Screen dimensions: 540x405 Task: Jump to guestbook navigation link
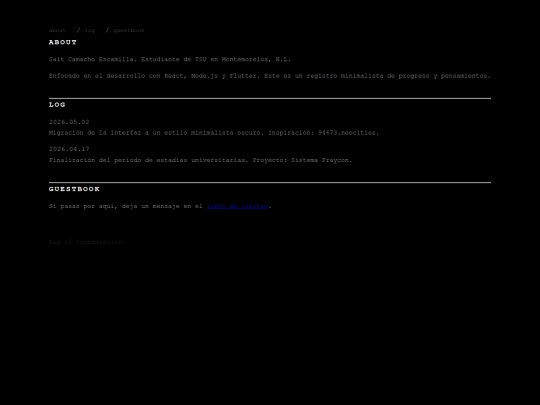[129, 30]
